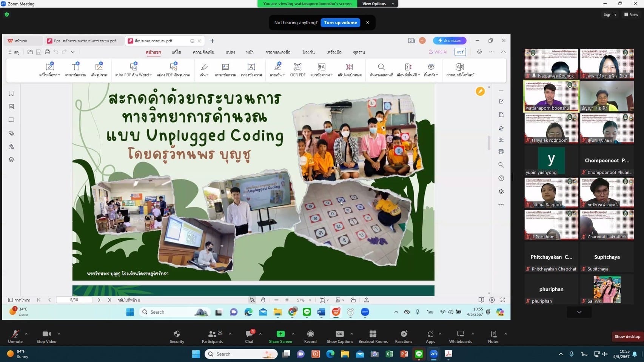Image resolution: width=644 pixels, height=362 pixels.
Task: Open the Participants list
Action: 212,334
